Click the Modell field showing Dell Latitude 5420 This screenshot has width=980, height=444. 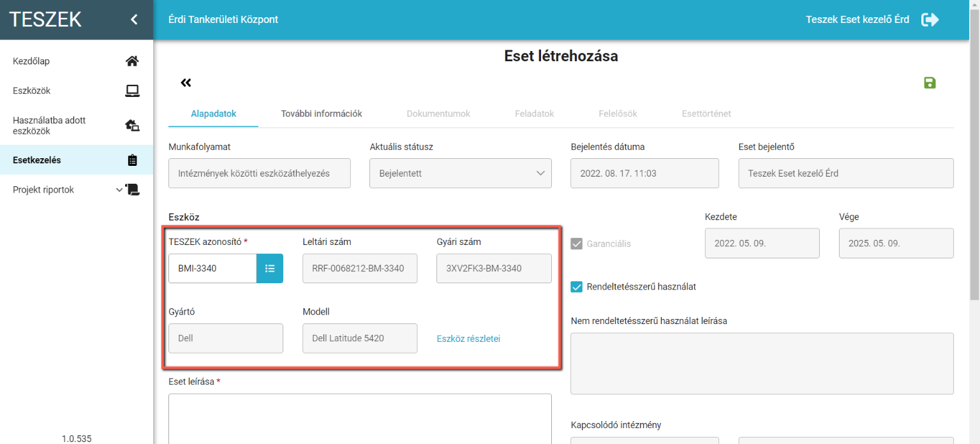pyautogui.click(x=360, y=338)
